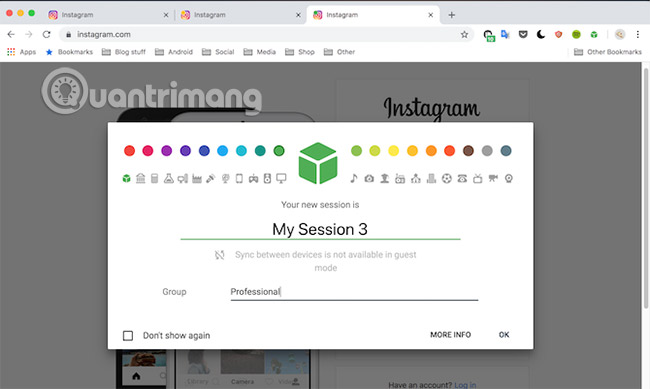Pick the calculator session icon
Viewport: 650px width, 389px height.
[154, 179]
